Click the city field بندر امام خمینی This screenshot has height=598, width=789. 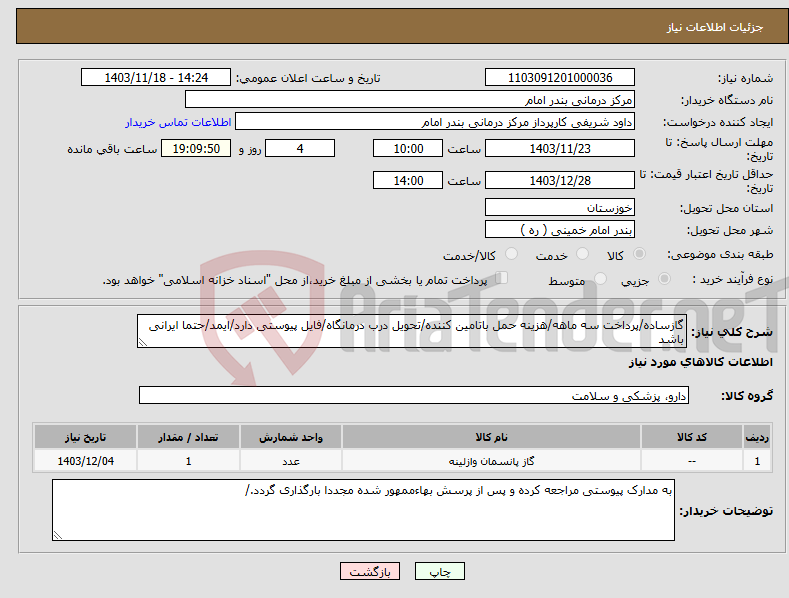point(560,230)
